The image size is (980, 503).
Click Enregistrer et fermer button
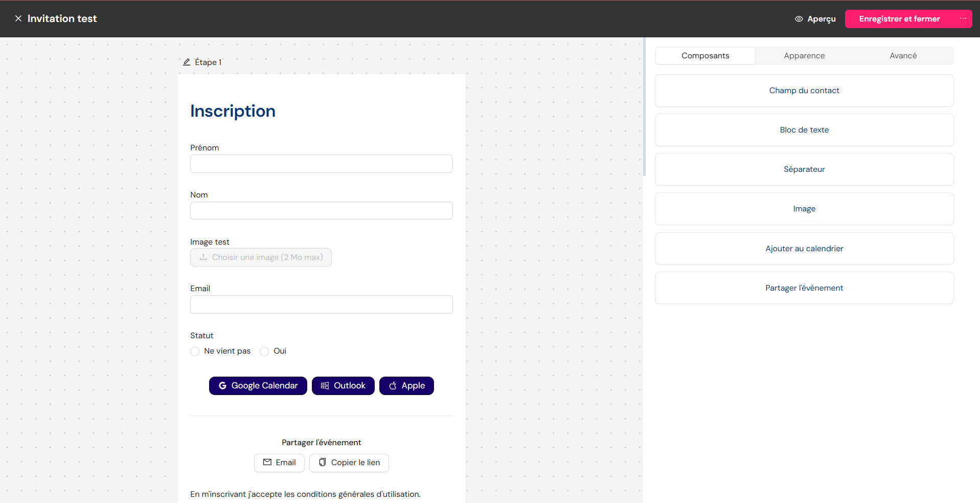(899, 19)
